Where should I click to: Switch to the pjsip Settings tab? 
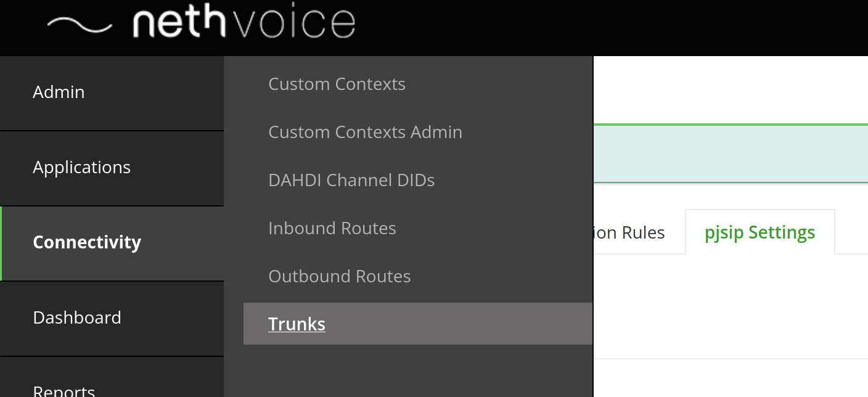759,232
